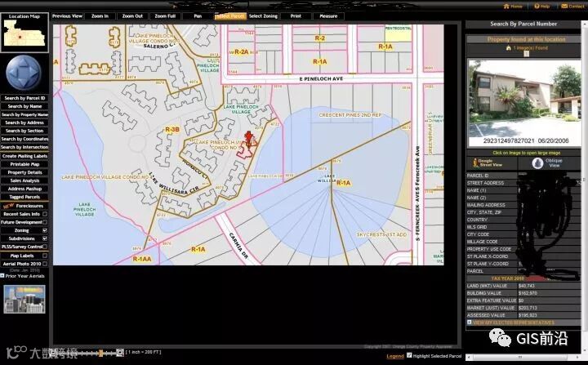
Task: Enable Aerial Photo 2010 checkbox
Action: point(45,264)
